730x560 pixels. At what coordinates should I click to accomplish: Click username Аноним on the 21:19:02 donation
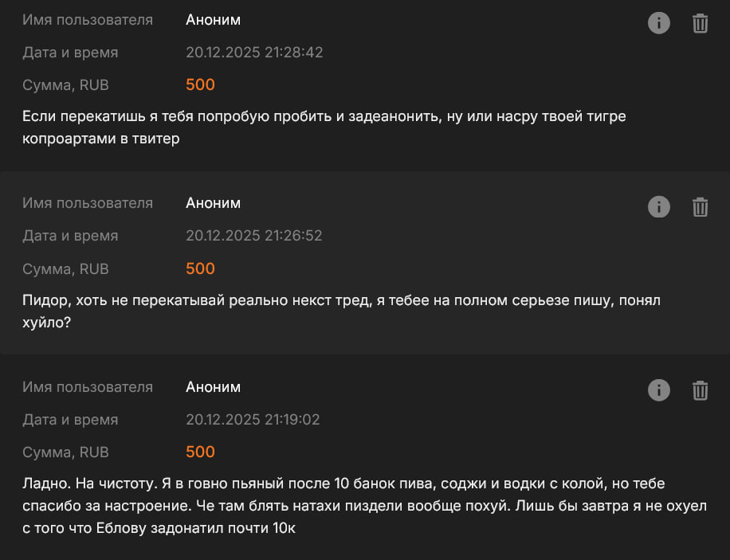point(213,387)
